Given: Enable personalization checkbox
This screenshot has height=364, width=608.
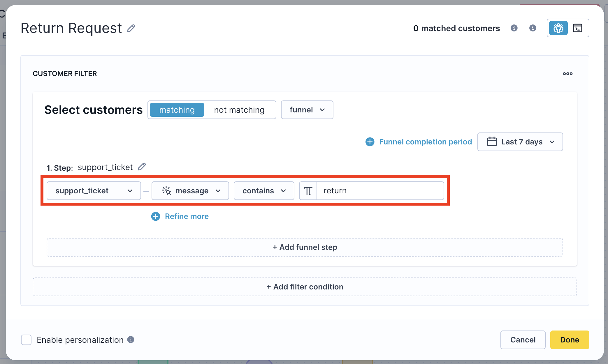Looking at the screenshot, I should (26, 340).
